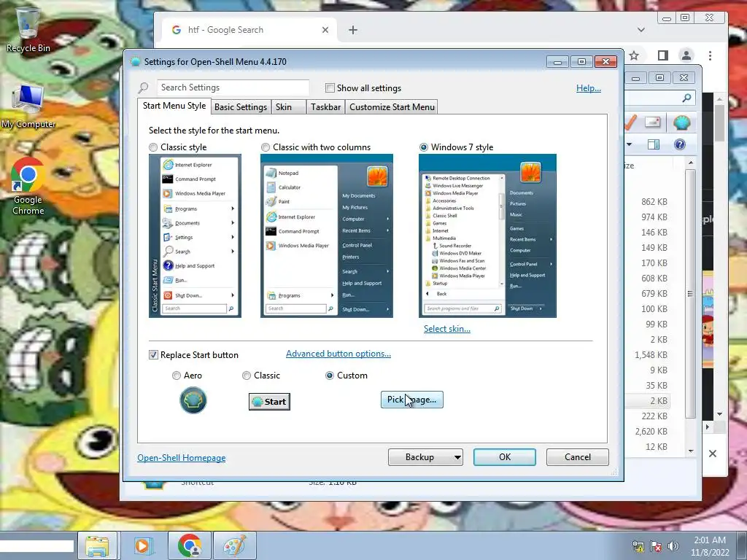Click the Cancel button
Image resolution: width=747 pixels, height=560 pixels.
578,457
